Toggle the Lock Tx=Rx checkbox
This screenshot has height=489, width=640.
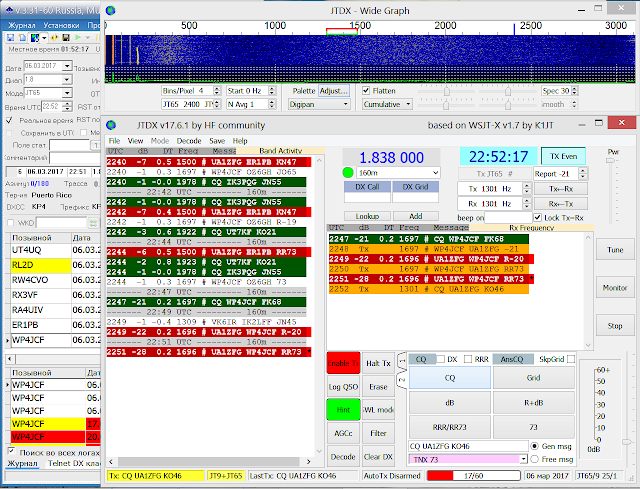(x=538, y=218)
